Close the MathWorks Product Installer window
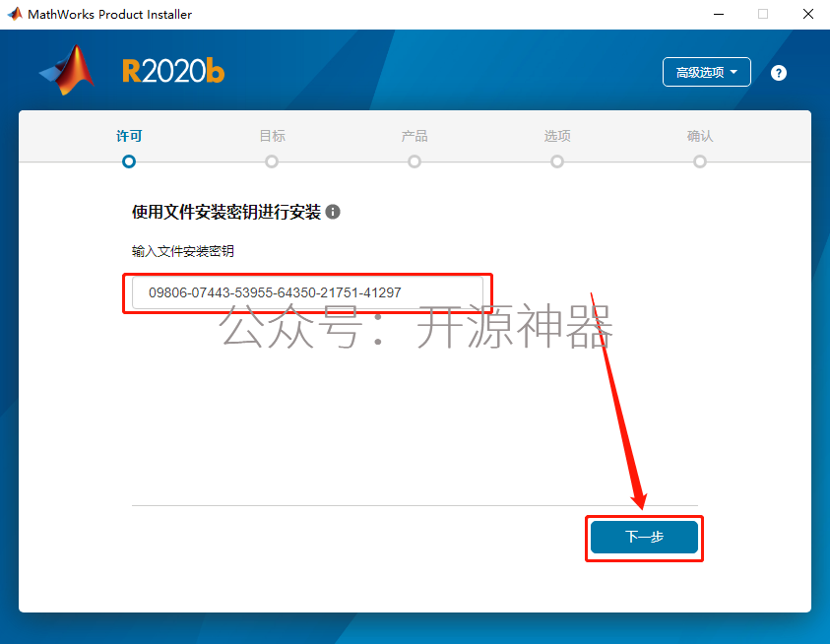The width and height of the screenshot is (830, 644). (x=807, y=15)
